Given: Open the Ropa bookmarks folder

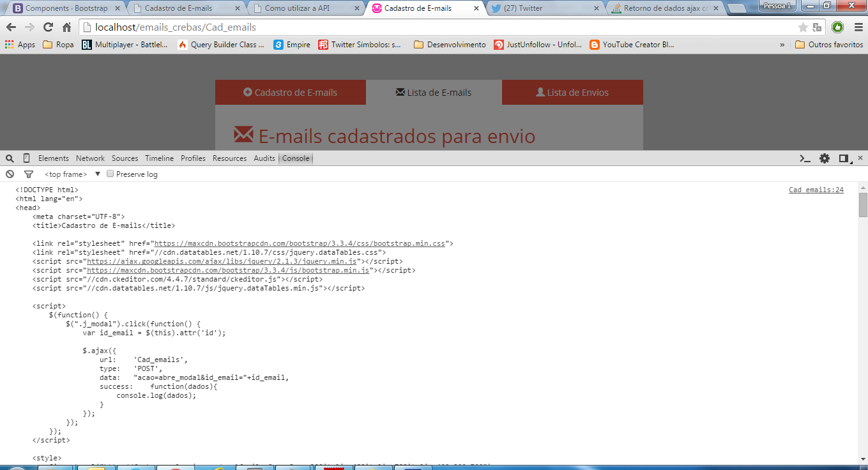Looking at the screenshot, I should 58,45.
